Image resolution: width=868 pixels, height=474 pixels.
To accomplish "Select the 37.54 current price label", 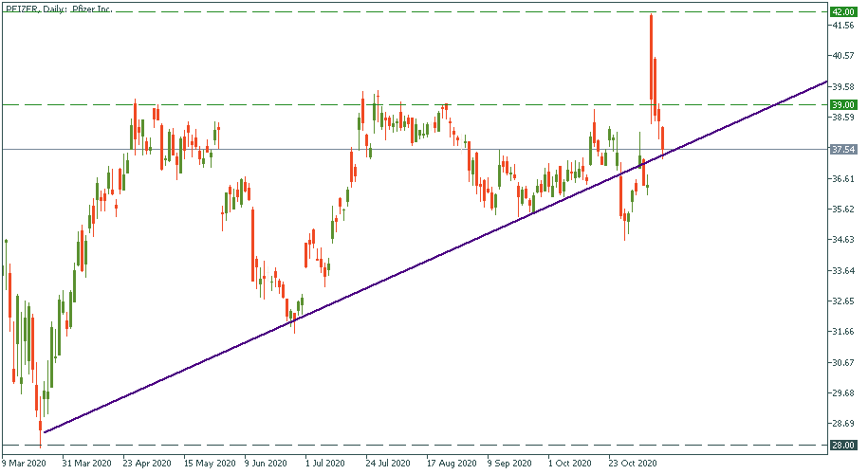I will [842, 149].
